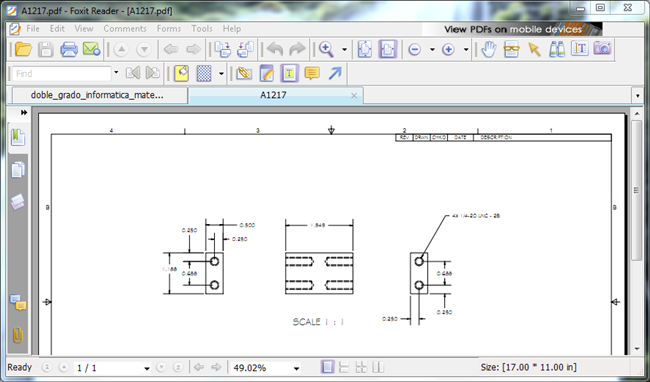Image resolution: width=650 pixels, height=382 pixels.
Task: Toggle Single Page view mode
Action: [327, 367]
